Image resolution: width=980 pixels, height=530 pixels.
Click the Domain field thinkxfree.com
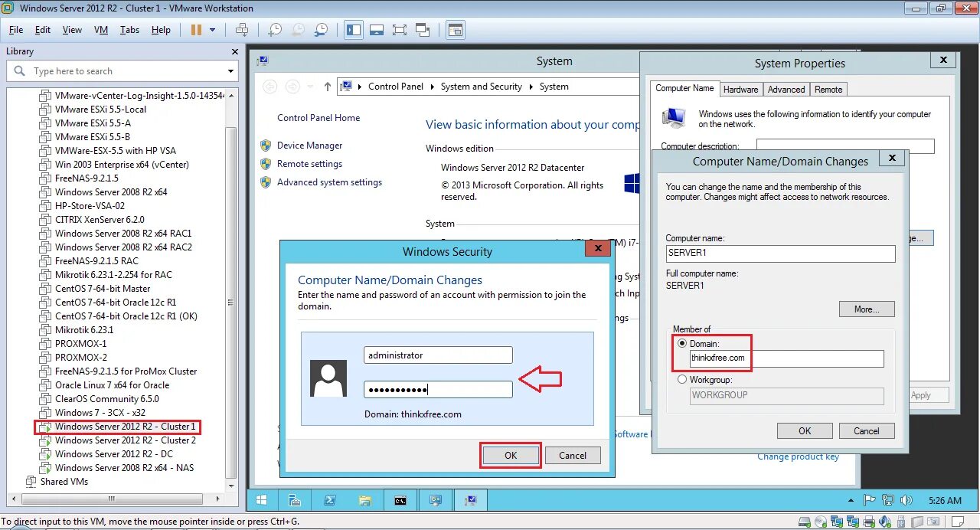[x=786, y=358]
